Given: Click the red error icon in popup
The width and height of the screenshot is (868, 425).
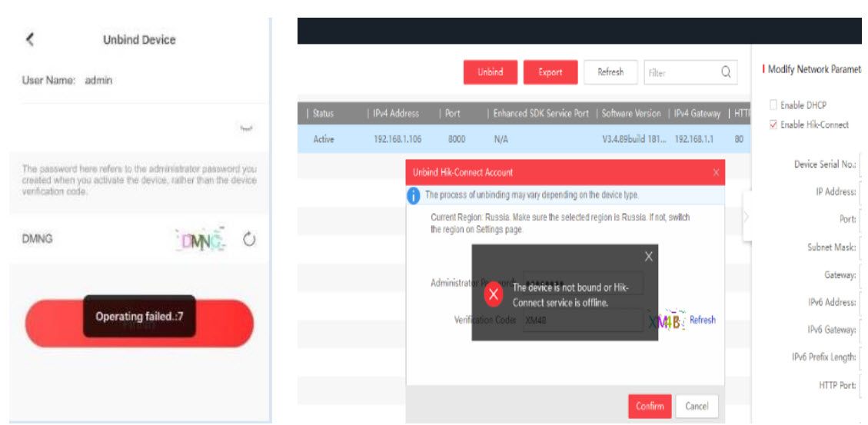Looking at the screenshot, I should pyautogui.click(x=494, y=294).
